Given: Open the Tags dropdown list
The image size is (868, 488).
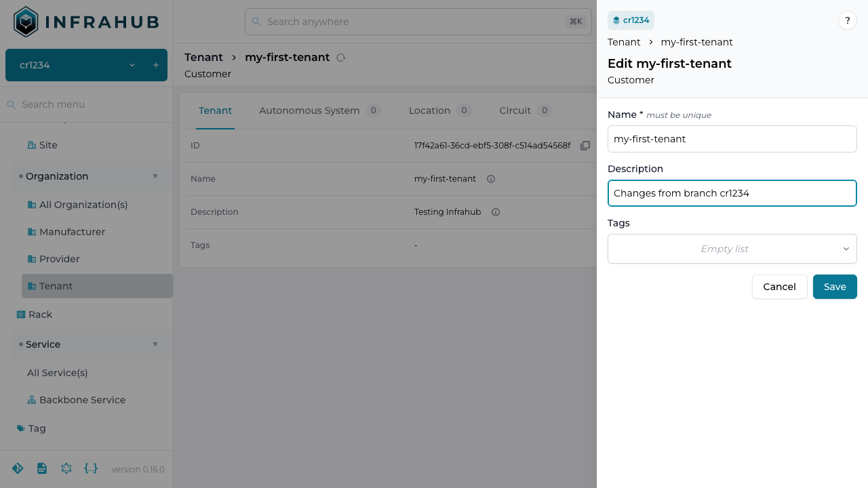Looking at the screenshot, I should 732,249.
